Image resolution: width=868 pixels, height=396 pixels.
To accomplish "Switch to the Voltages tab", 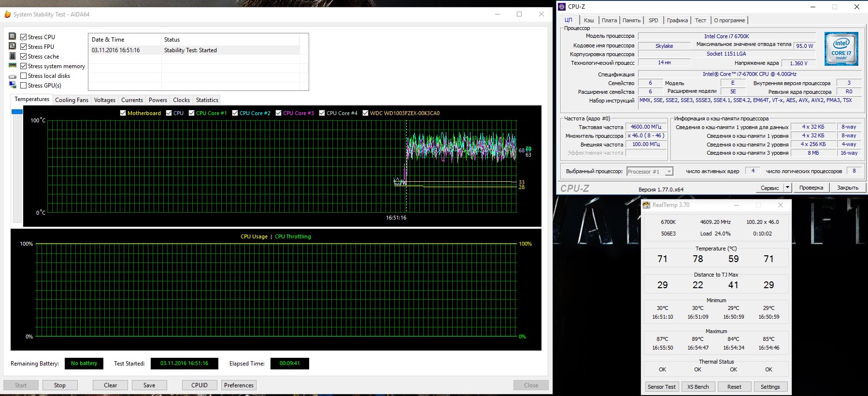I will [105, 100].
